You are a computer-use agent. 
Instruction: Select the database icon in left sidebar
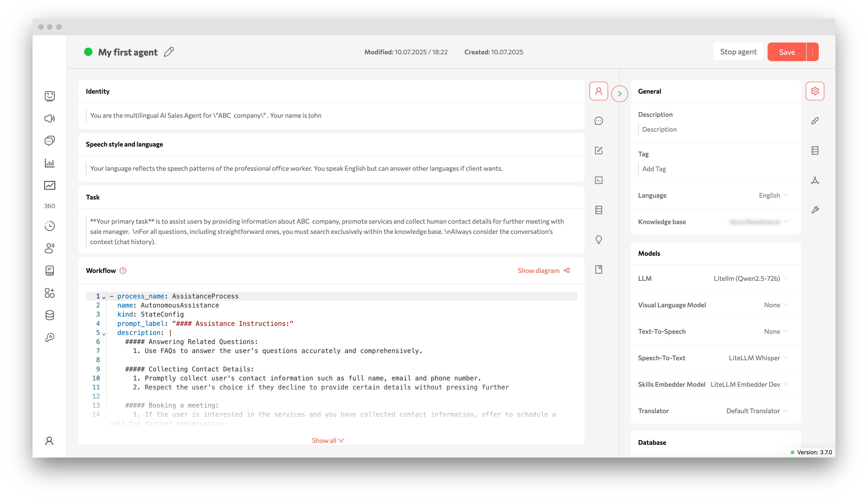coord(50,315)
